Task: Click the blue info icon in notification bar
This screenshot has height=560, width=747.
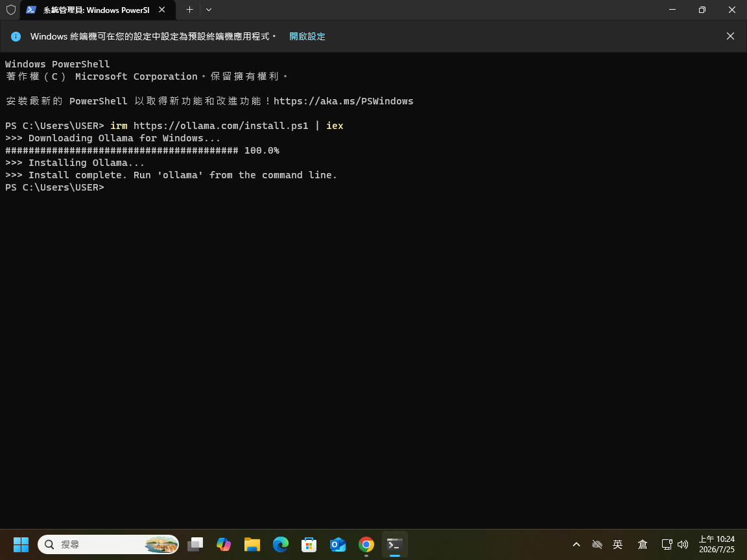Action: [16, 37]
